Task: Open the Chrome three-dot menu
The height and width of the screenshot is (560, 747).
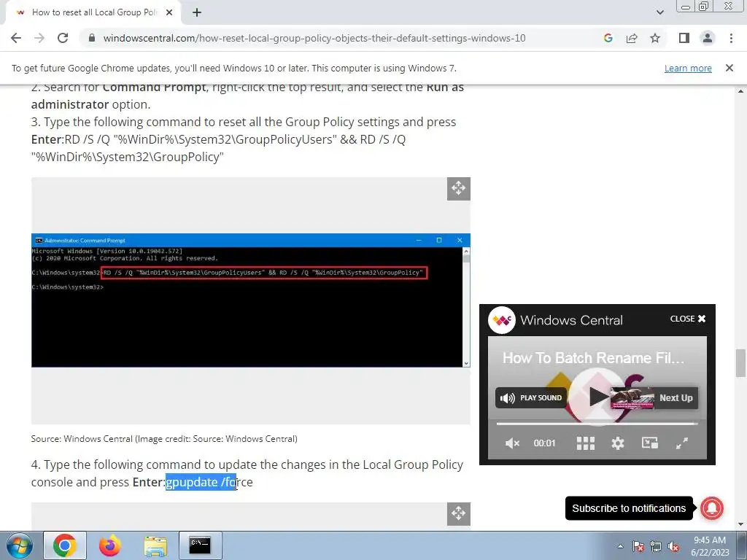Action: click(731, 38)
